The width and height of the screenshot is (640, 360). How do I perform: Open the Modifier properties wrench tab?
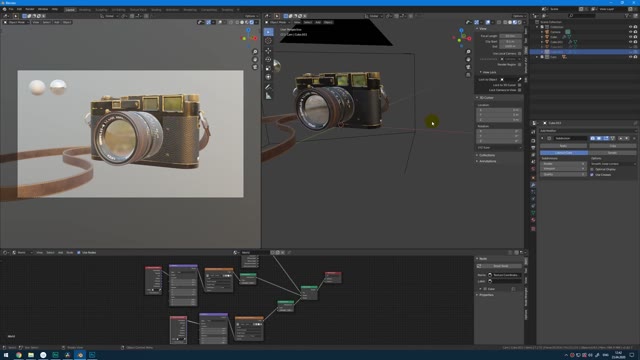[x=533, y=185]
